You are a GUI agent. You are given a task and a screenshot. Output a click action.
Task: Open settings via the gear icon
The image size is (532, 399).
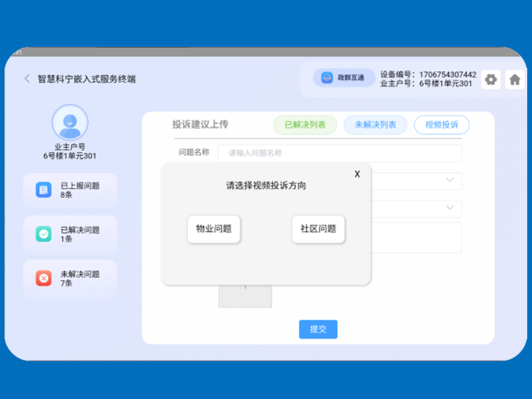point(491,79)
